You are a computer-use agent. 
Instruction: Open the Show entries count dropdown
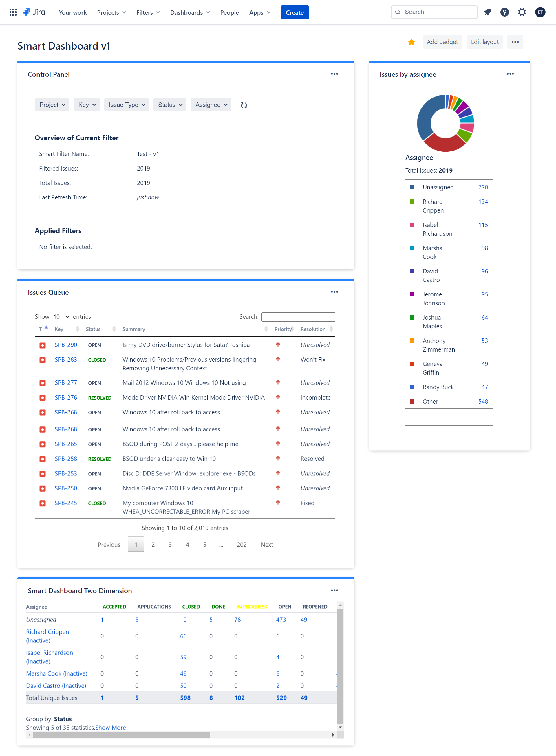click(61, 316)
